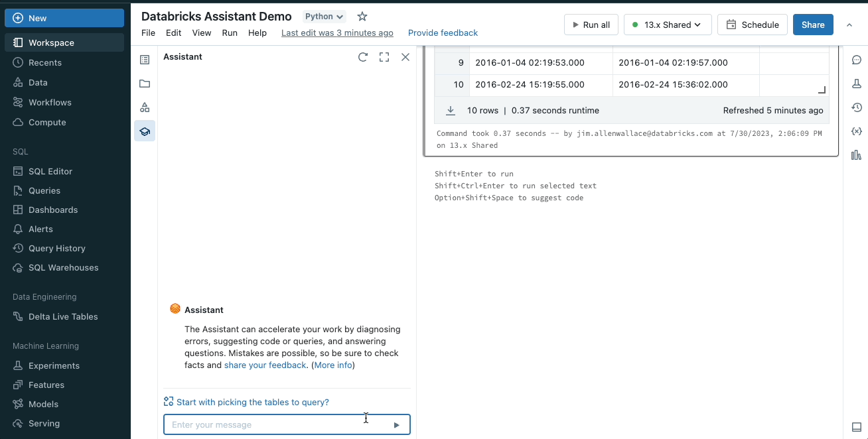Screen dimensions: 868x439
Task: Open revision history icon in right sidebar
Action: [856, 107]
